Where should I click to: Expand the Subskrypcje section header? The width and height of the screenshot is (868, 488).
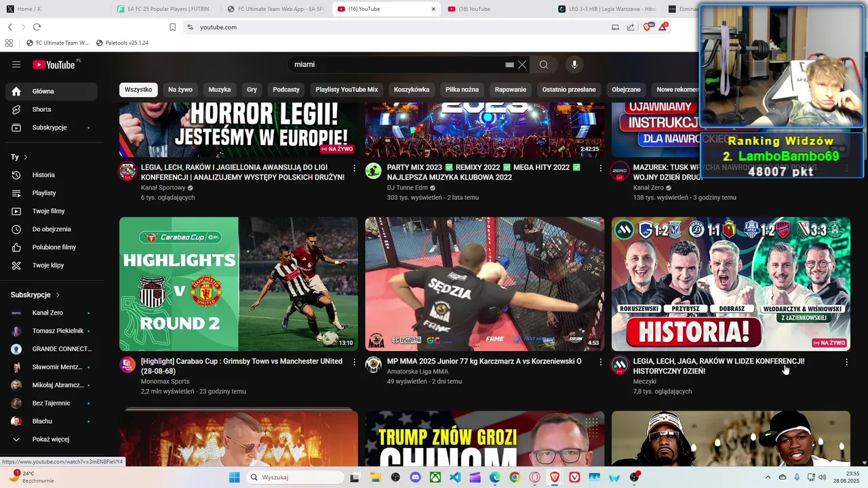pos(35,295)
